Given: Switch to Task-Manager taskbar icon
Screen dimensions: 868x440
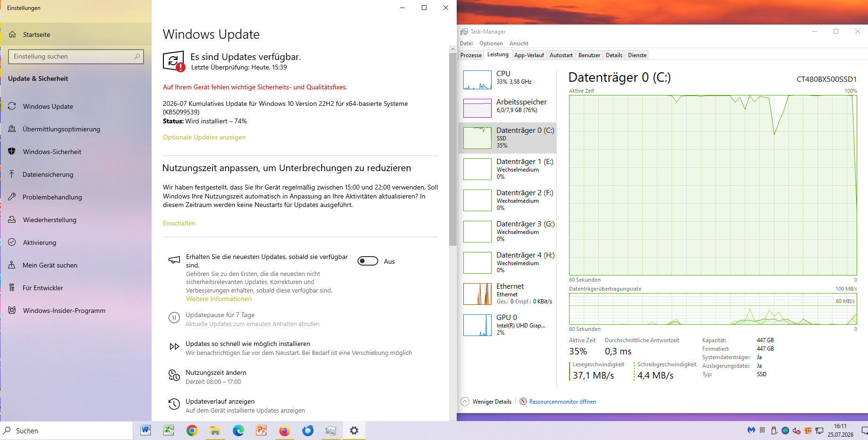Looking at the screenshot, I should click(x=331, y=431).
